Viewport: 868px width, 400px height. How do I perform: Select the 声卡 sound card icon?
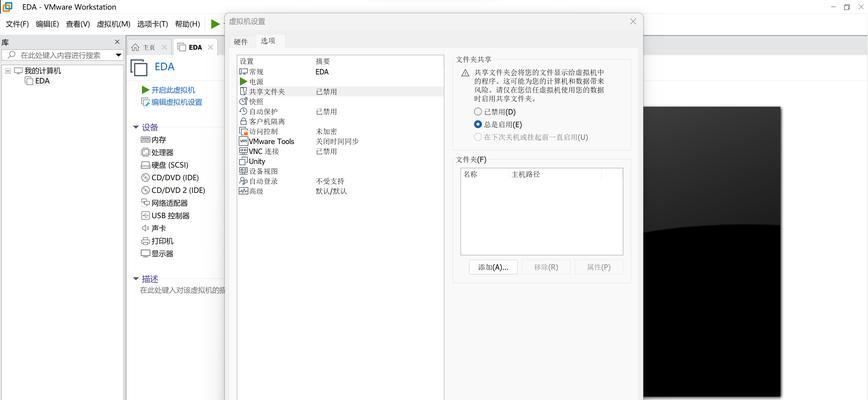tap(146, 228)
